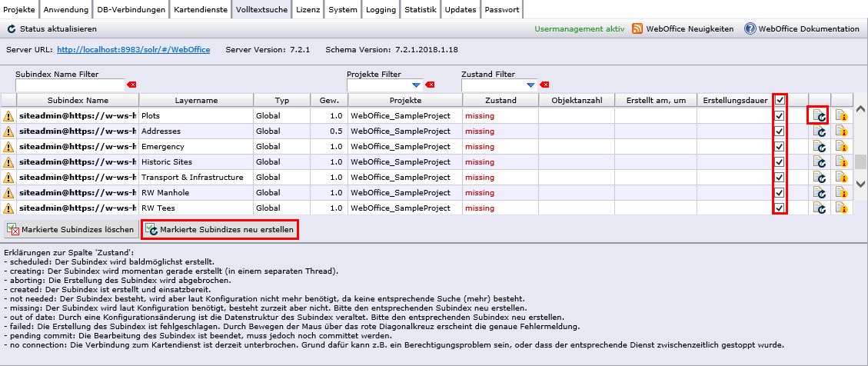Uncheck the Addresses row checkbox
The width and height of the screenshot is (868, 366).
pyautogui.click(x=780, y=131)
